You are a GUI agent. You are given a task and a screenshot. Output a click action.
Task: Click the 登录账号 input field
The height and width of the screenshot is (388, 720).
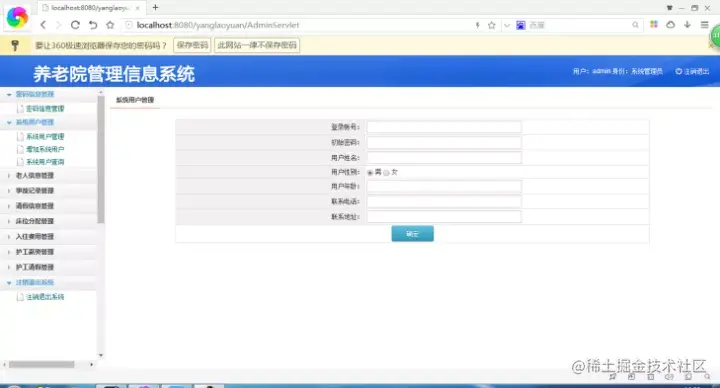pos(444,127)
